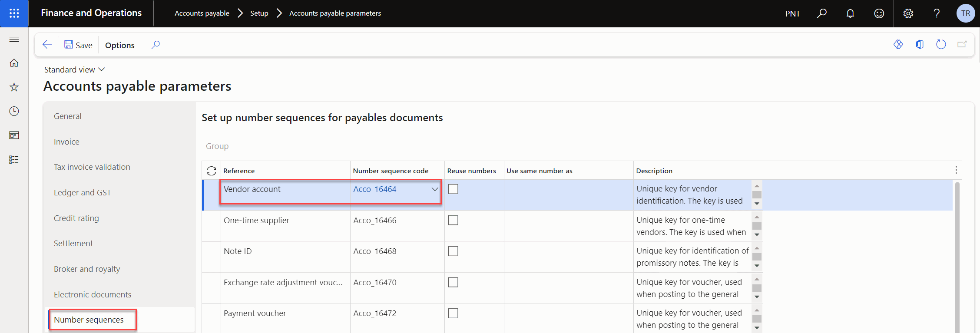Open Workspaces icon in sidebar

click(x=14, y=135)
